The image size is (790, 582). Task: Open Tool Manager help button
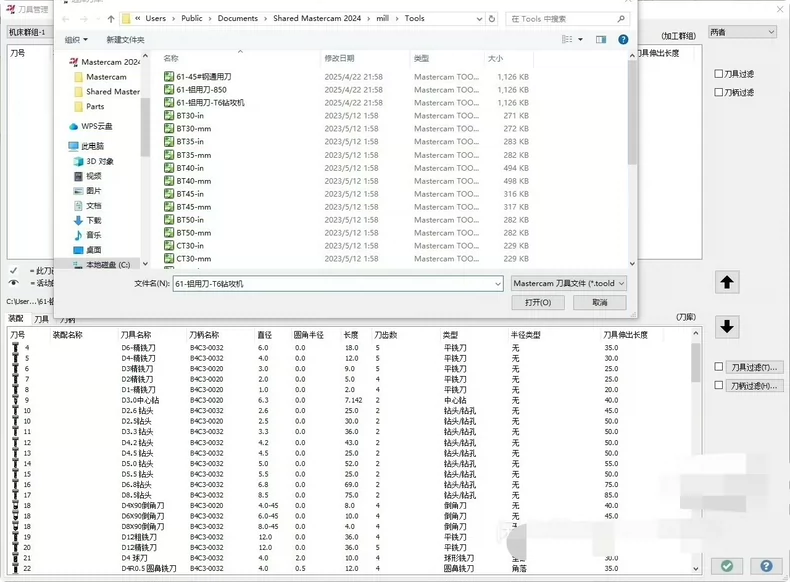coord(766,566)
